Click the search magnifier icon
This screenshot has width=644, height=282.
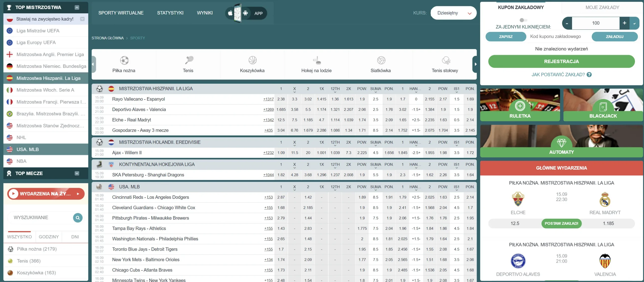(x=78, y=218)
